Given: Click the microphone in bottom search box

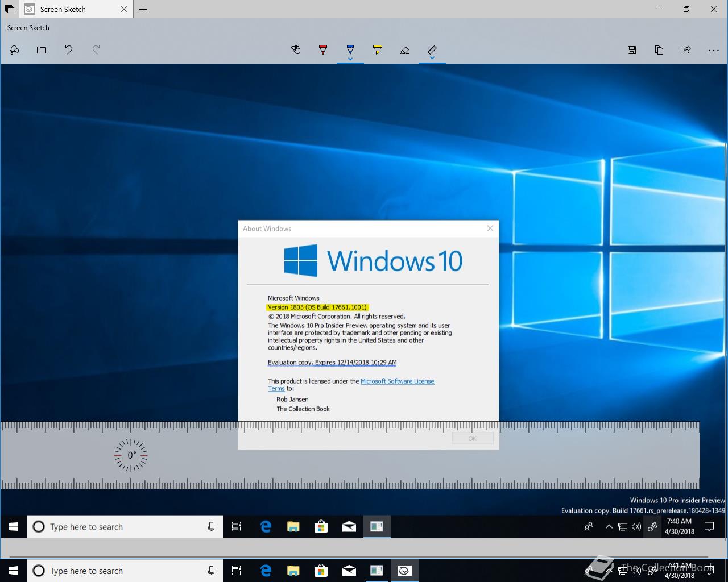Looking at the screenshot, I should (x=211, y=571).
